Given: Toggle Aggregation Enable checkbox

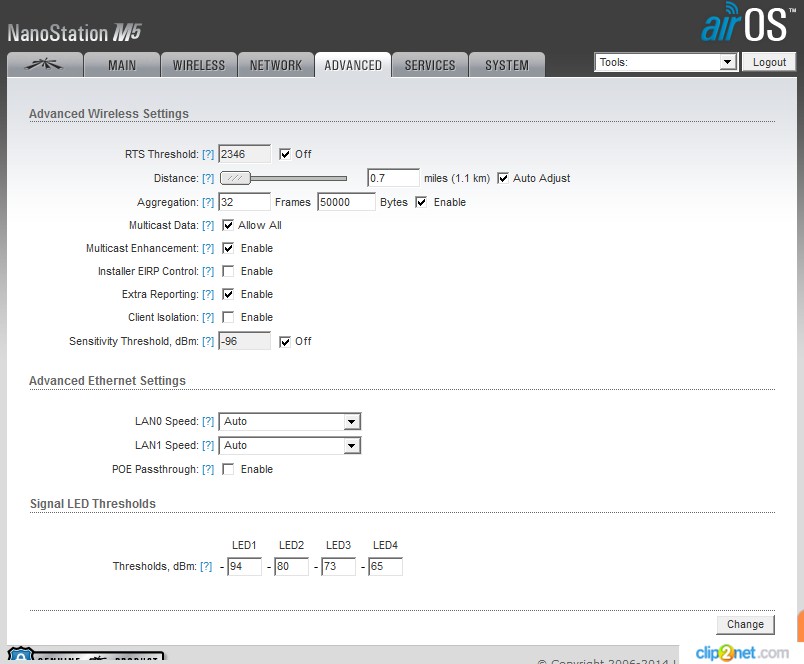Looking at the screenshot, I should click(421, 203).
